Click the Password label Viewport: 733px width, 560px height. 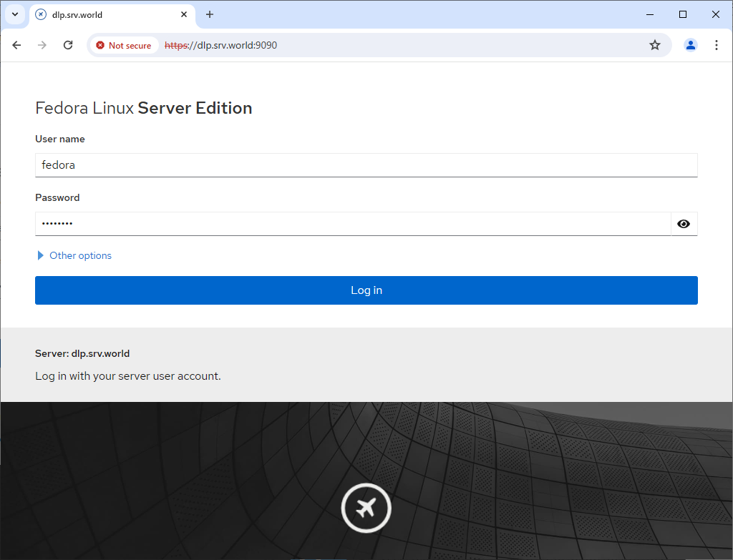(x=57, y=197)
